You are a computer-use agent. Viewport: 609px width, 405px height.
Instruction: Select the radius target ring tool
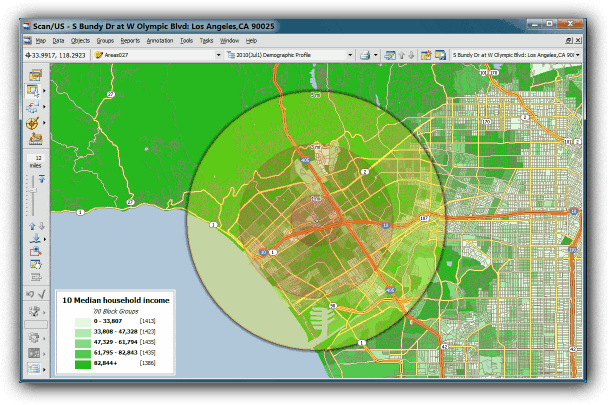tap(33, 123)
